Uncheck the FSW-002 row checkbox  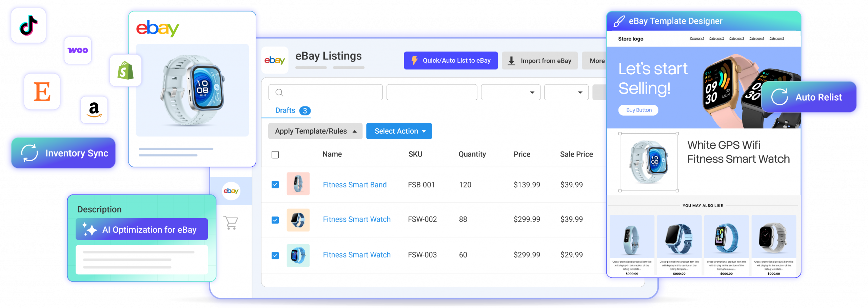coord(275,220)
